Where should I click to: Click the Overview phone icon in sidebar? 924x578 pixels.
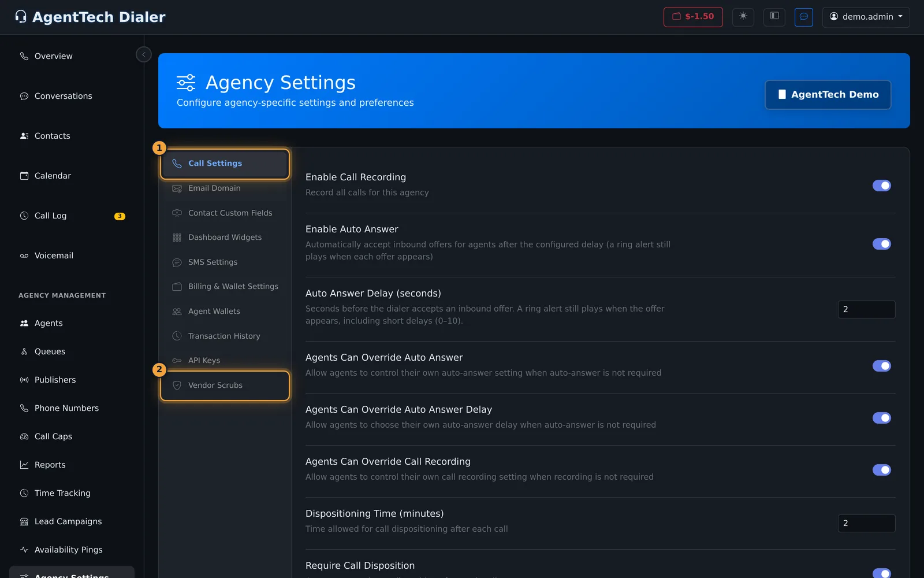point(24,56)
